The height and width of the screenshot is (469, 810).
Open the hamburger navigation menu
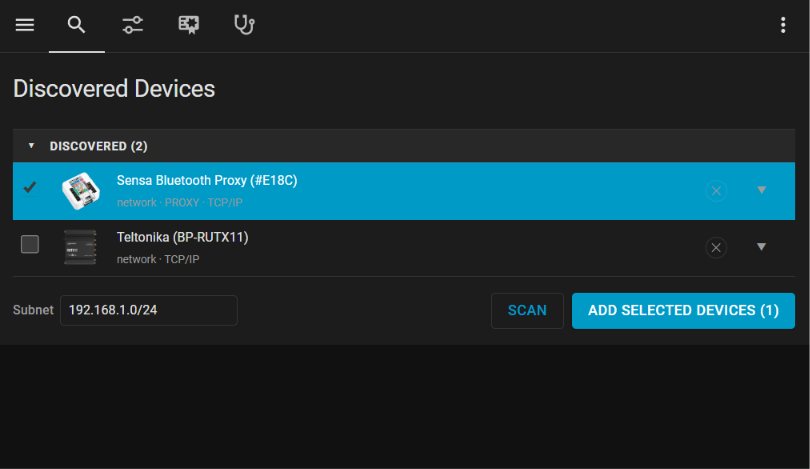click(x=25, y=25)
